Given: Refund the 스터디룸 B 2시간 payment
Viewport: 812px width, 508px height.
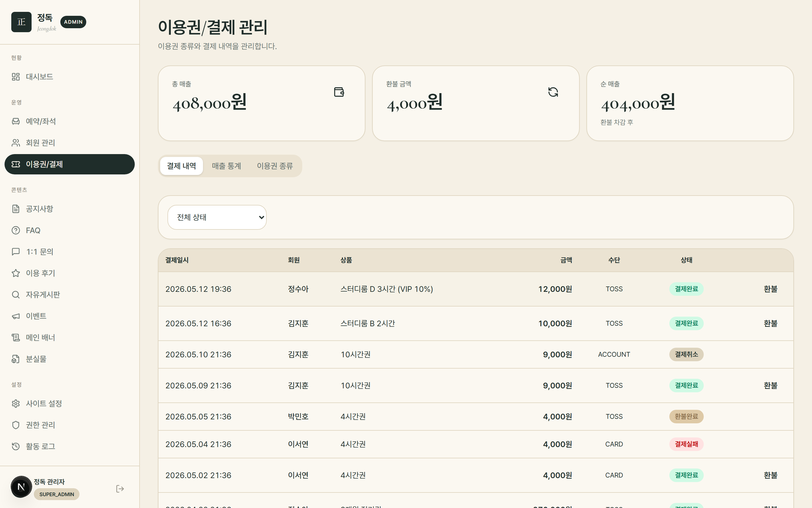Looking at the screenshot, I should click(770, 323).
